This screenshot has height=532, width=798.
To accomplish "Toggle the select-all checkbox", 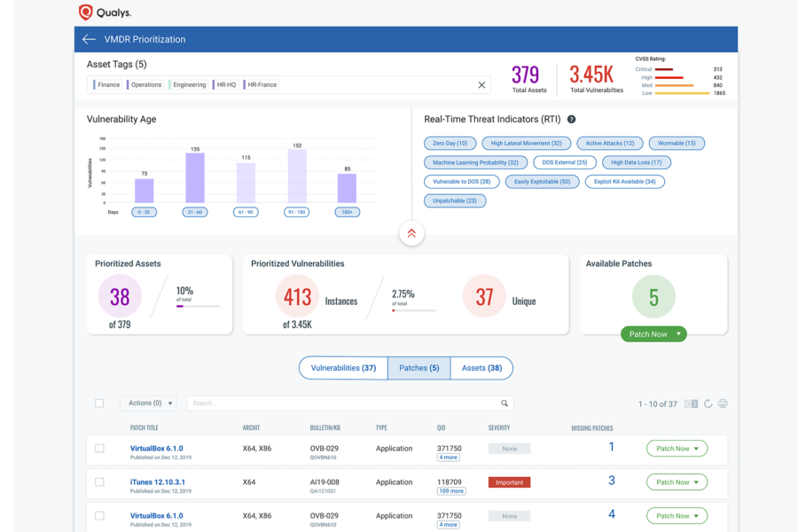I will tap(99, 403).
